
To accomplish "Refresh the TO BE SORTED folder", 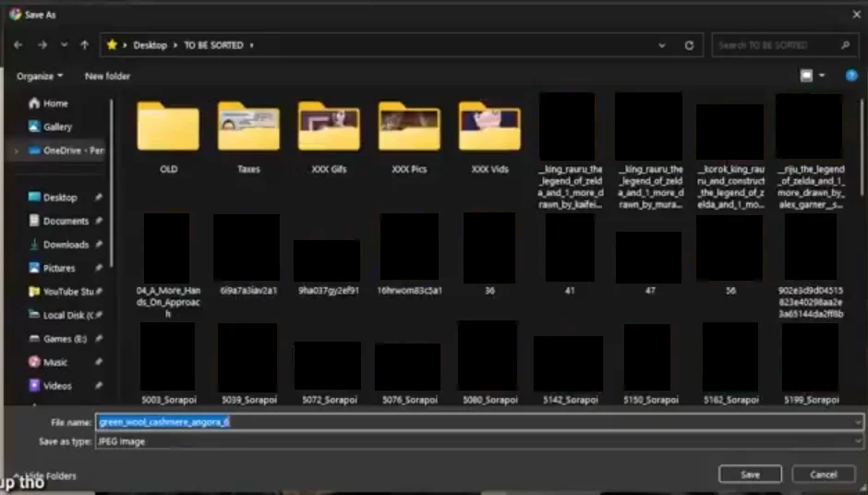I will pyautogui.click(x=689, y=45).
